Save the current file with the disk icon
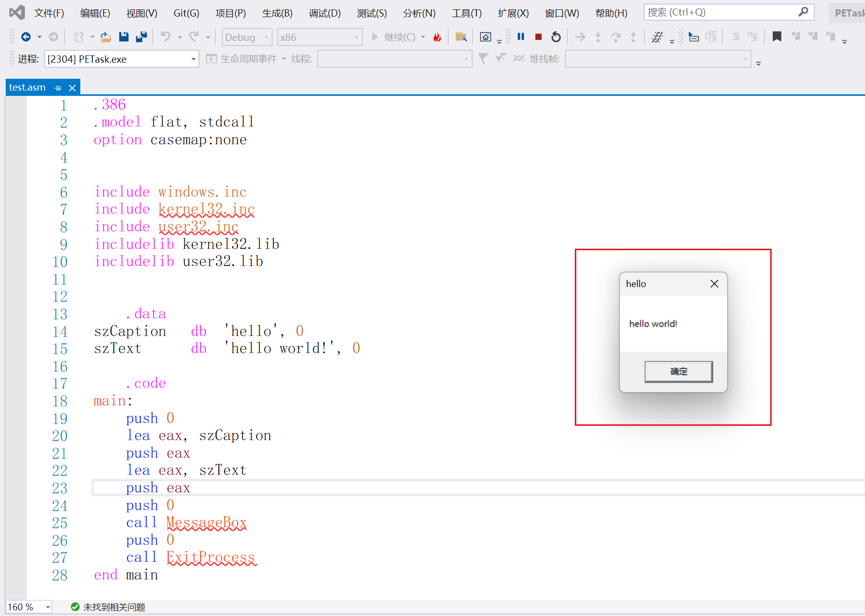 click(123, 37)
